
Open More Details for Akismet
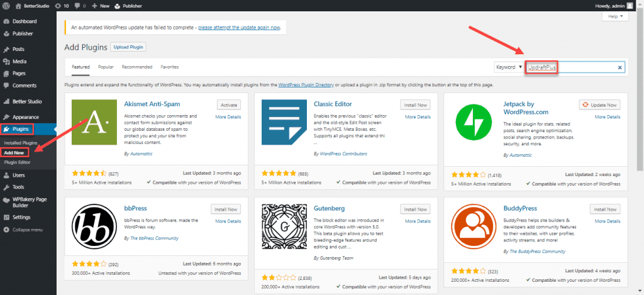point(228,117)
